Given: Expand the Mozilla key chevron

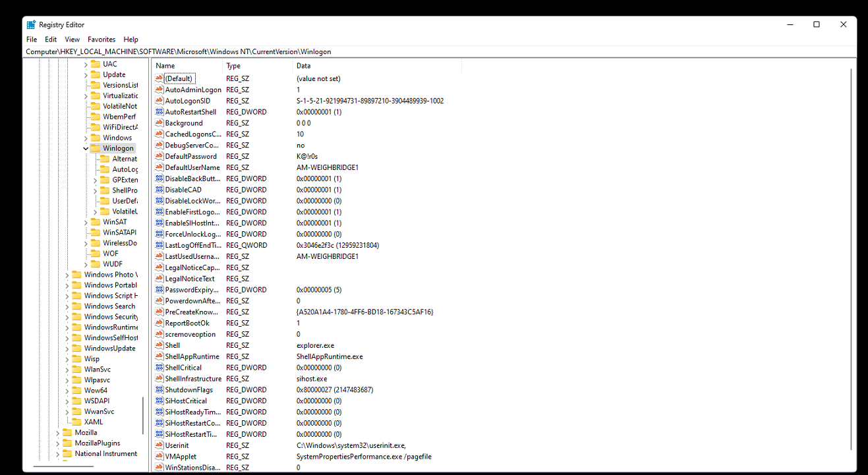Looking at the screenshot, I should (57, 433).
